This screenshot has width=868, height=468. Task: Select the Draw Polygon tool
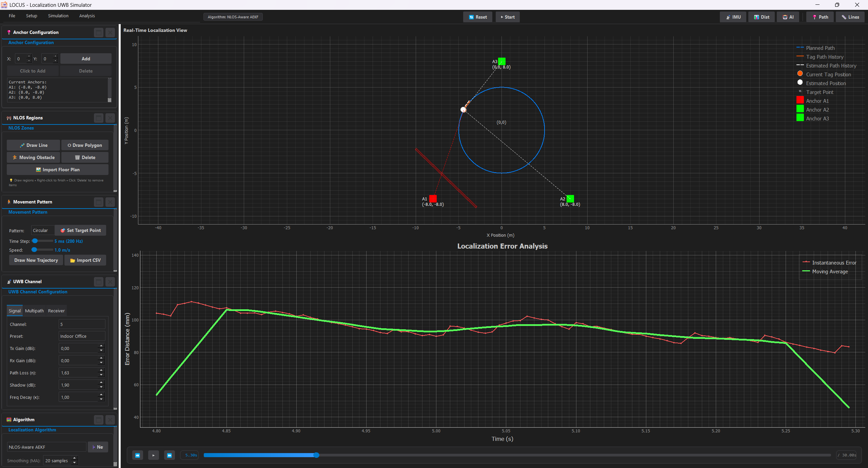click(x=84, y=145)
